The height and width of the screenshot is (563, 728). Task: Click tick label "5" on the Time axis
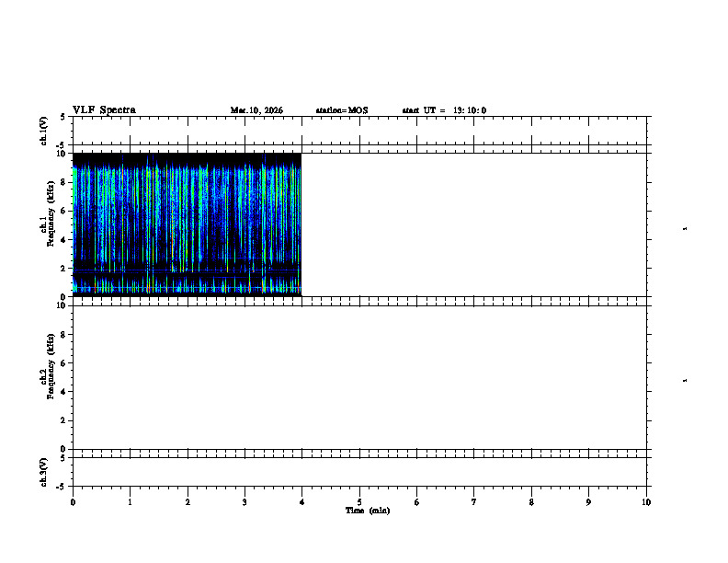359,502
